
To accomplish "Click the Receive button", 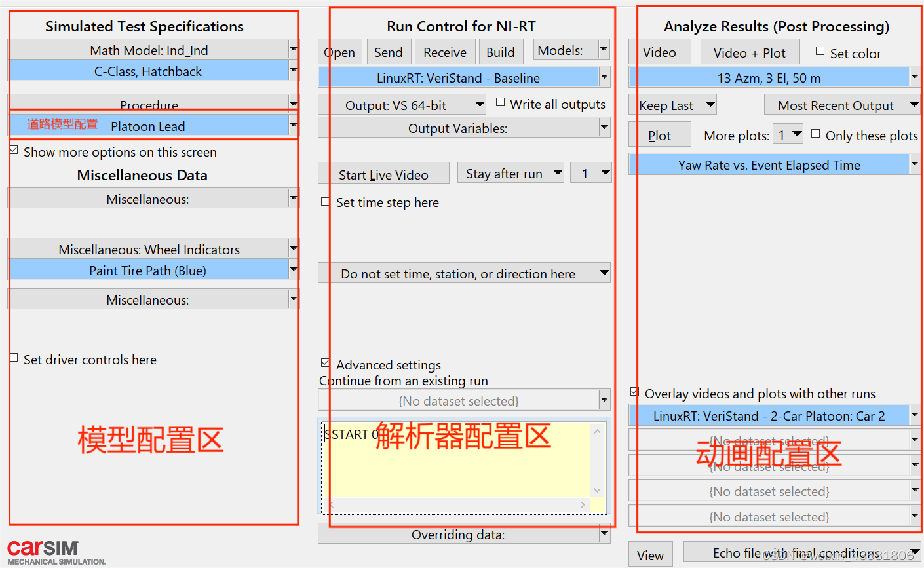I will (445, 52).
